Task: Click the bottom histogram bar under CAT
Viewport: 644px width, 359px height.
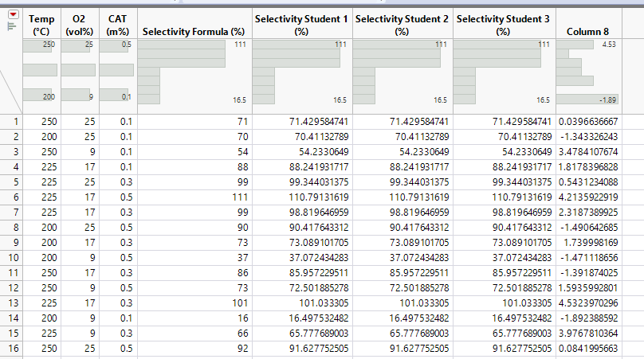Action: point(116,96)
